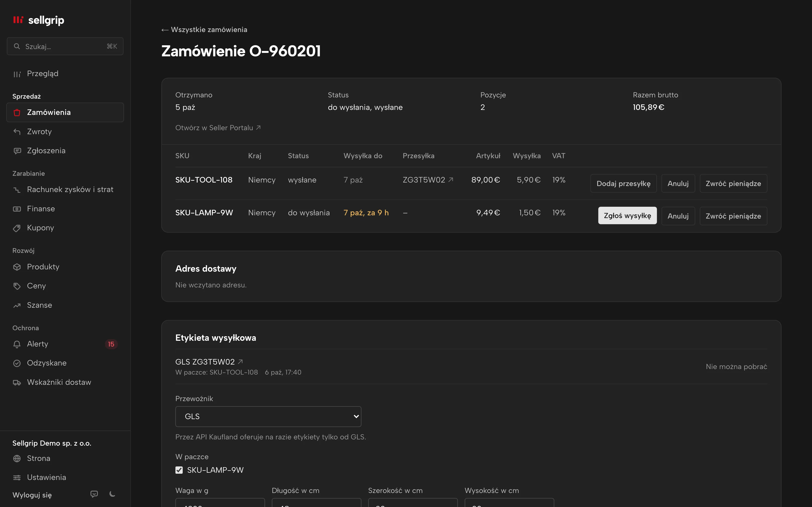Click Zwróć pieniądze for SKU-LAMP-9W
Image resolution: width=812 pixels, height=507 pixels.
click(733, 216)
